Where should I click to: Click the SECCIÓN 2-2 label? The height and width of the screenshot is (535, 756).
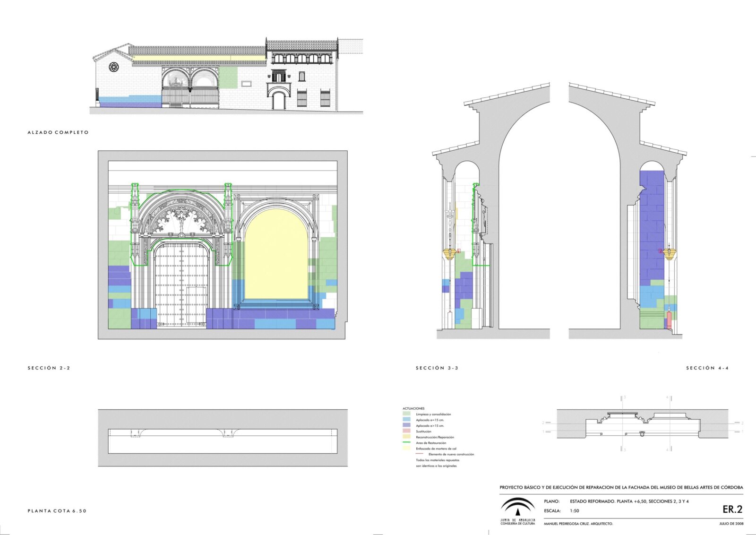[49, 368]
